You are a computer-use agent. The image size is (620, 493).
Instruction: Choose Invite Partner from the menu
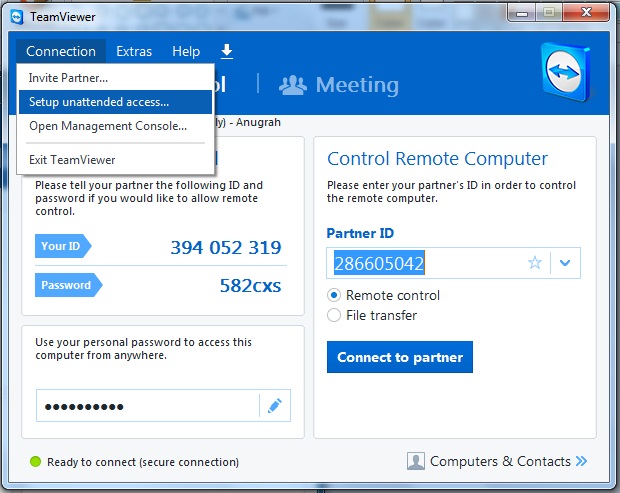tap(115, 78)
